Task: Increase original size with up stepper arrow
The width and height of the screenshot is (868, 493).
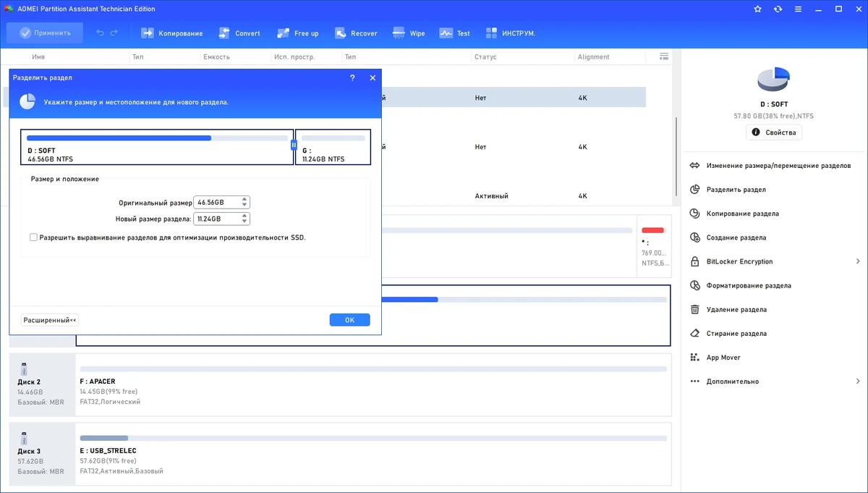Action: [245, 200]
